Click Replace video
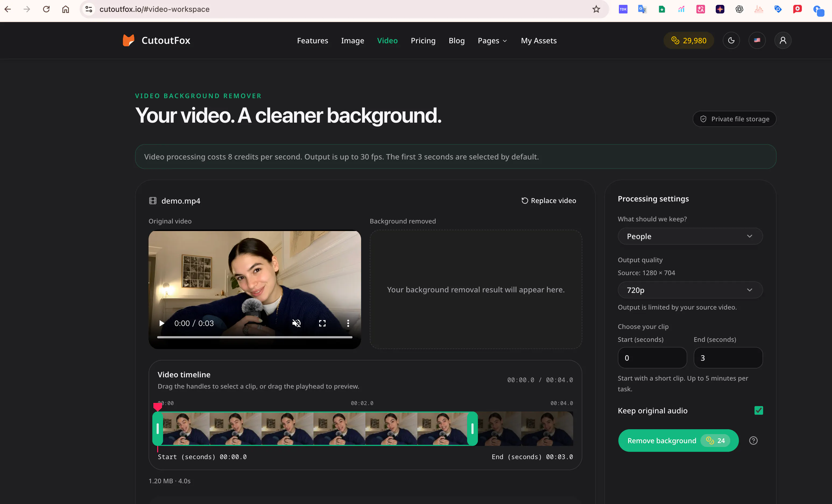The width and height of the screenshot is (832, 504). pos(549,201)
